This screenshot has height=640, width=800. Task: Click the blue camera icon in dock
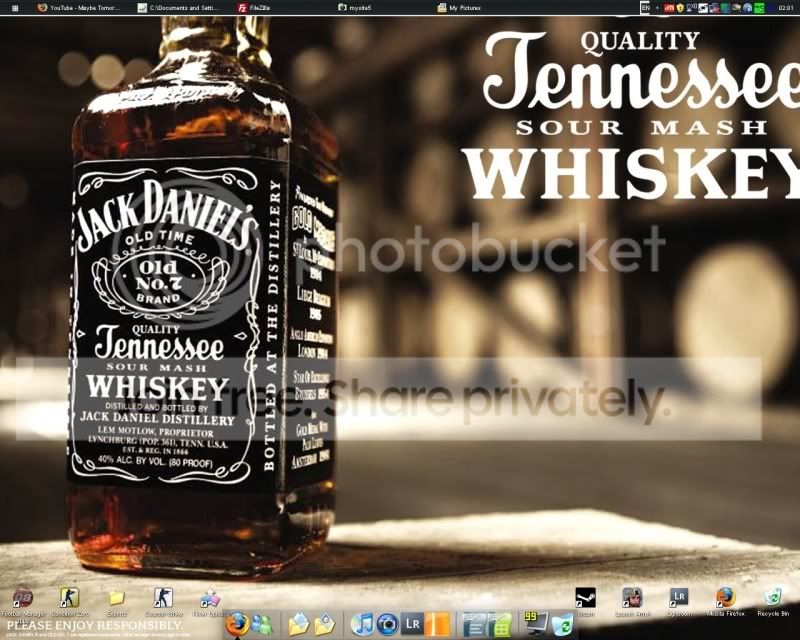tap(388, 625)
